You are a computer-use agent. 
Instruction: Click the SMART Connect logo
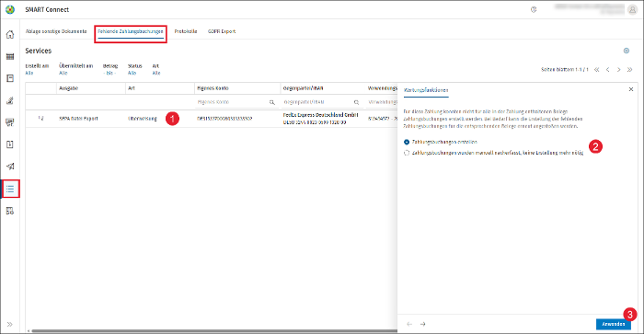pyautogui.click(x=10, y=9)
